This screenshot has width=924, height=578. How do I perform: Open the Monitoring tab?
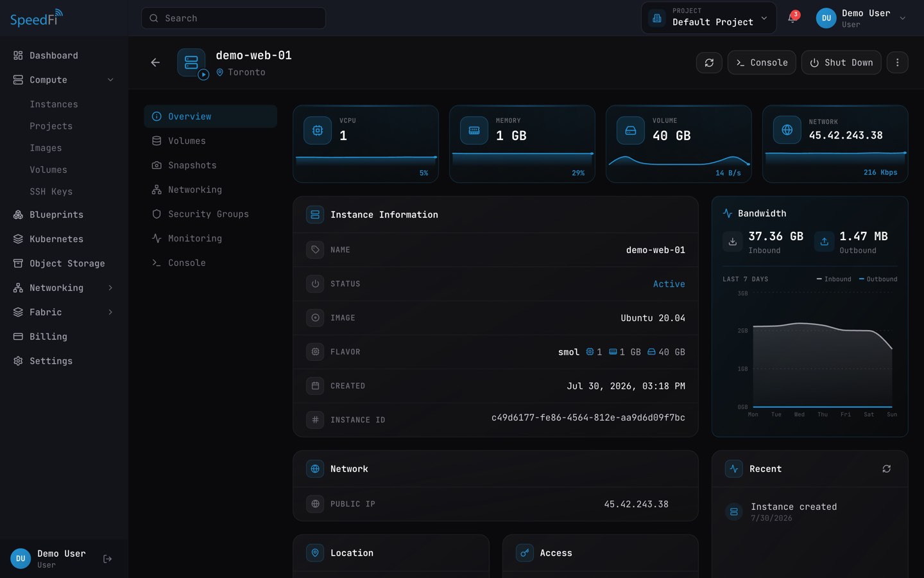pyautogui.click(x=210, y=238)
